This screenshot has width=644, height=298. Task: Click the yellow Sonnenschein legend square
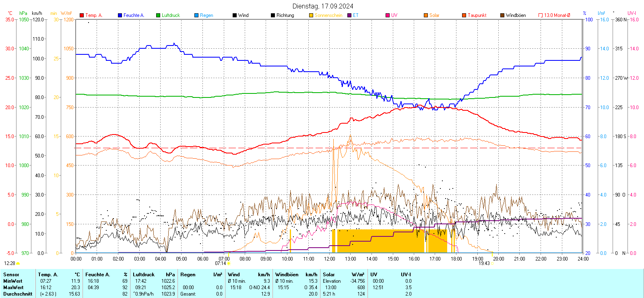coord(311,15)
